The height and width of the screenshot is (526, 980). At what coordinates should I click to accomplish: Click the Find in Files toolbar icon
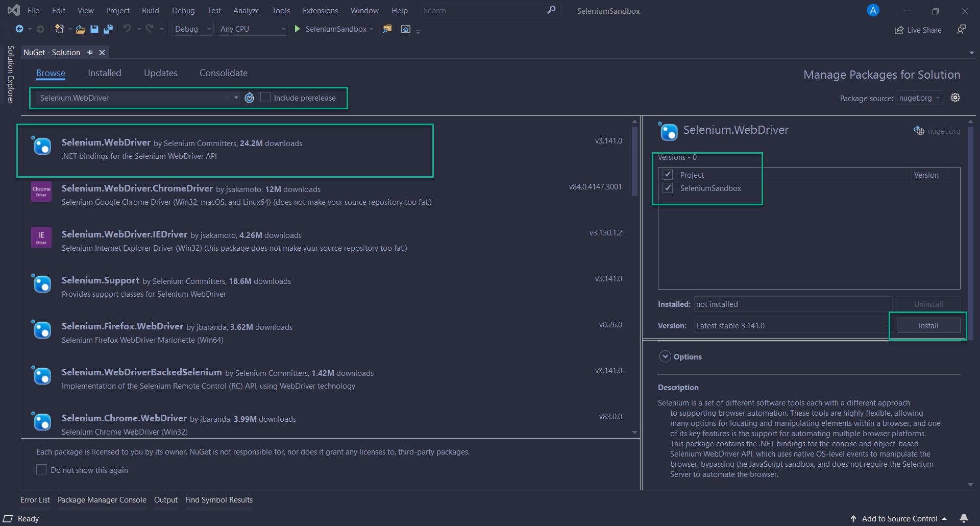coord(387,29)
